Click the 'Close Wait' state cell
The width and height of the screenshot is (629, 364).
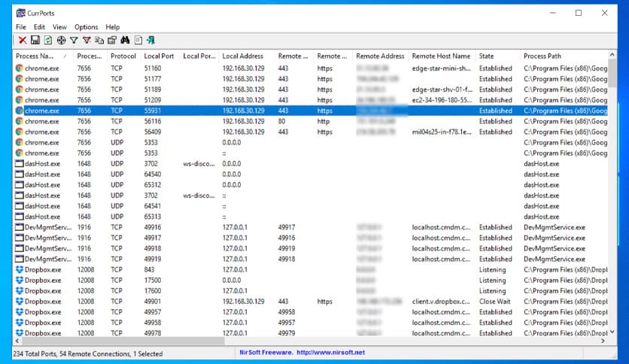[494, 301]
